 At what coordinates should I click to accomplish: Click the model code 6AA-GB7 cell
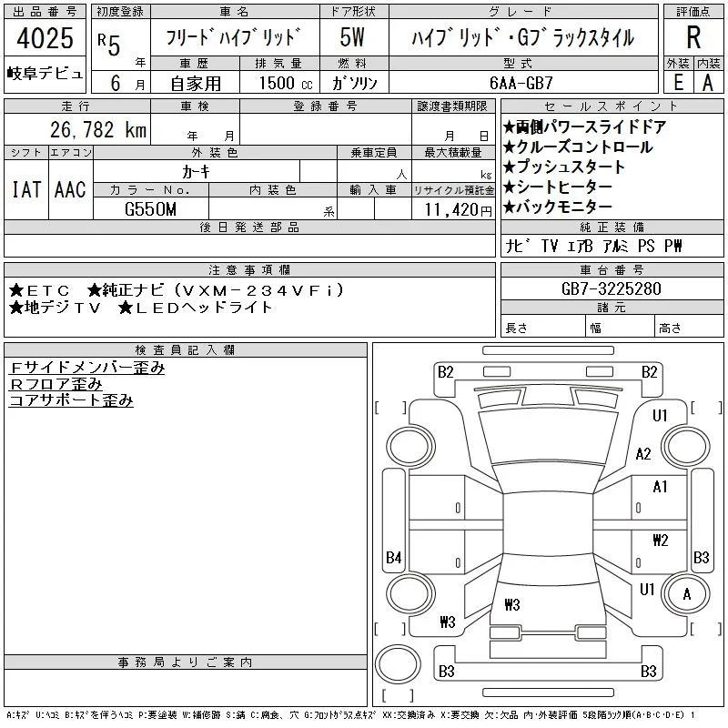point(521,83)
